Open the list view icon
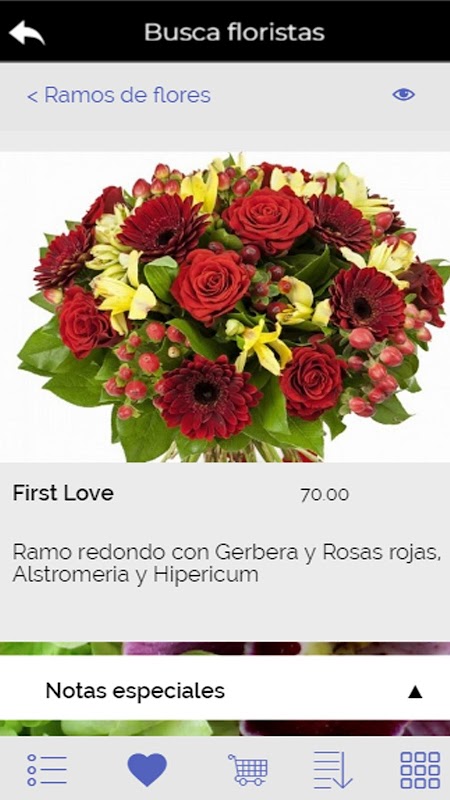450x800 pixels. [47, 770]
